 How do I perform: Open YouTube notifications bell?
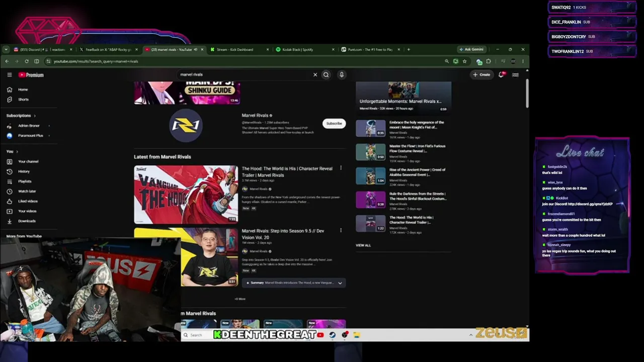[x=501, y=74]
